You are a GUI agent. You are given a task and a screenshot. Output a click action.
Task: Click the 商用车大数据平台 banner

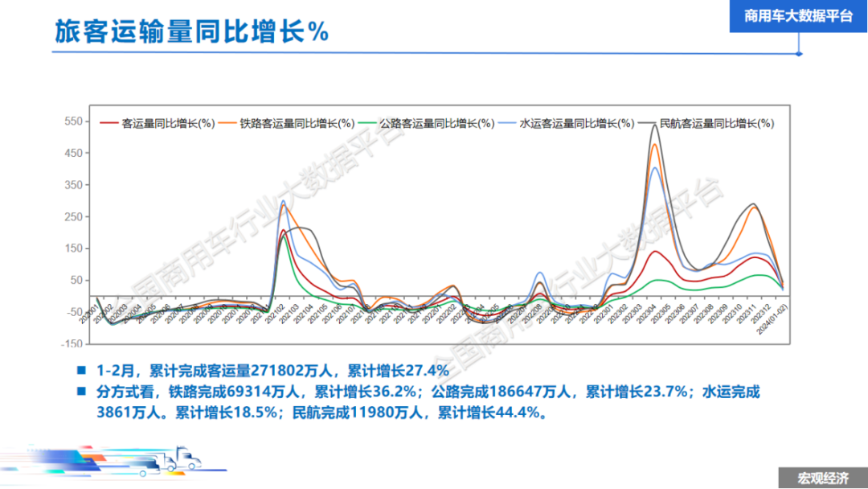pyautogui.click(x=798, y=16)
